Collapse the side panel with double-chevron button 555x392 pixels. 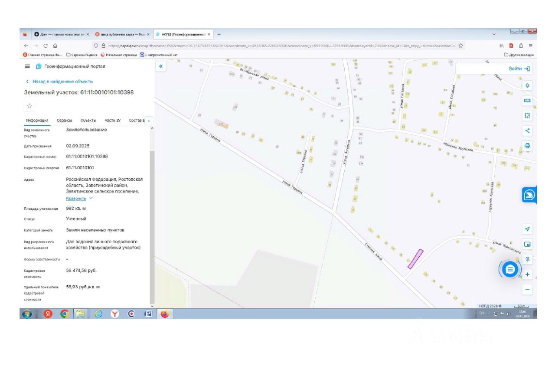coord(160,66)
